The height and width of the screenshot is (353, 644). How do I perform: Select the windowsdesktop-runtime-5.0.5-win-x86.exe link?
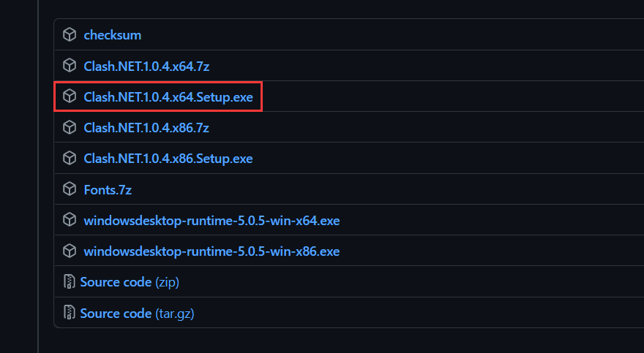[x=211, y=251]
